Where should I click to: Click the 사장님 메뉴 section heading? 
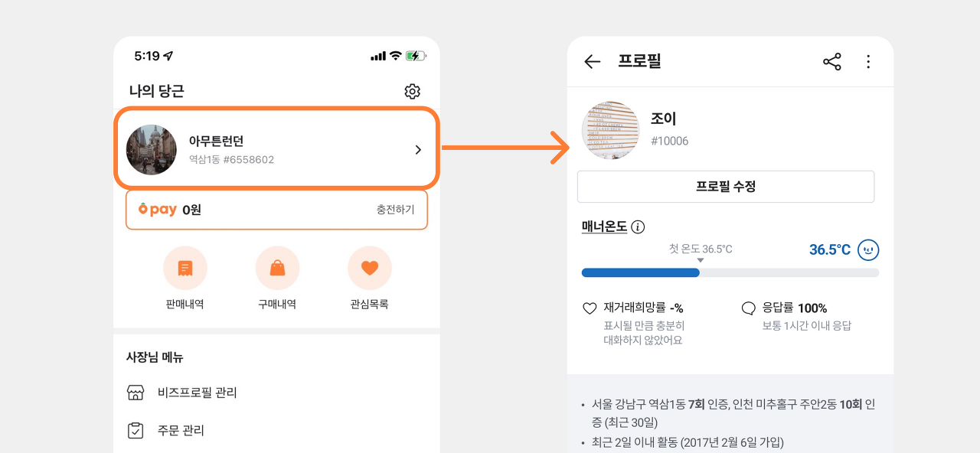click(x=155, y=357)
